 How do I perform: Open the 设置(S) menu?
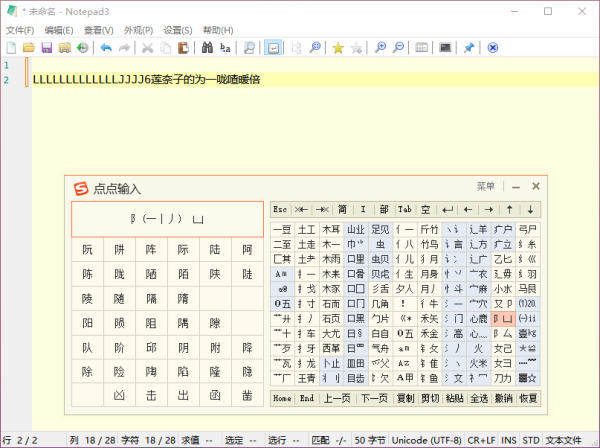coord(178,30)
